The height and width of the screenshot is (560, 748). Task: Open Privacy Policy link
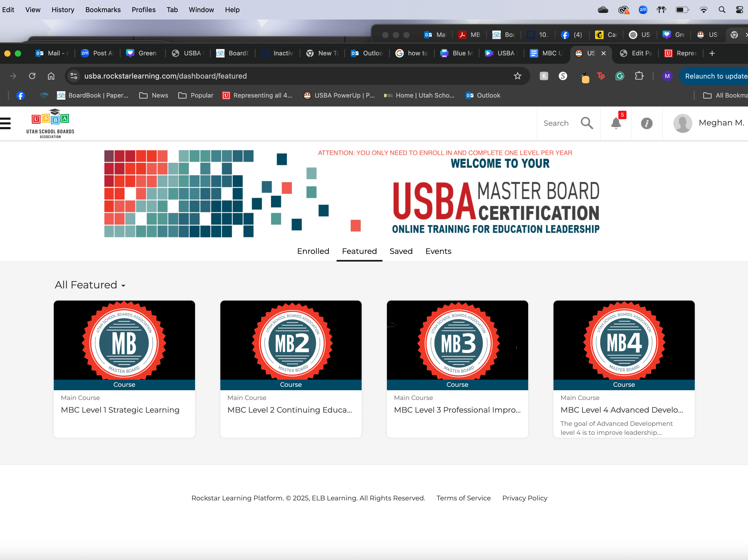(x=524, y=498)
